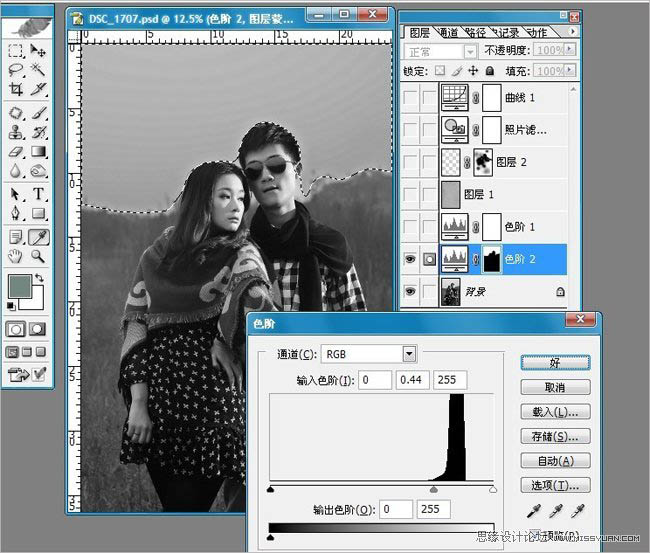Image resolution: width=650 pixels, height=553 pixels.
Task: Open the channel RGB dropdown
Action: tap(409, 354)
